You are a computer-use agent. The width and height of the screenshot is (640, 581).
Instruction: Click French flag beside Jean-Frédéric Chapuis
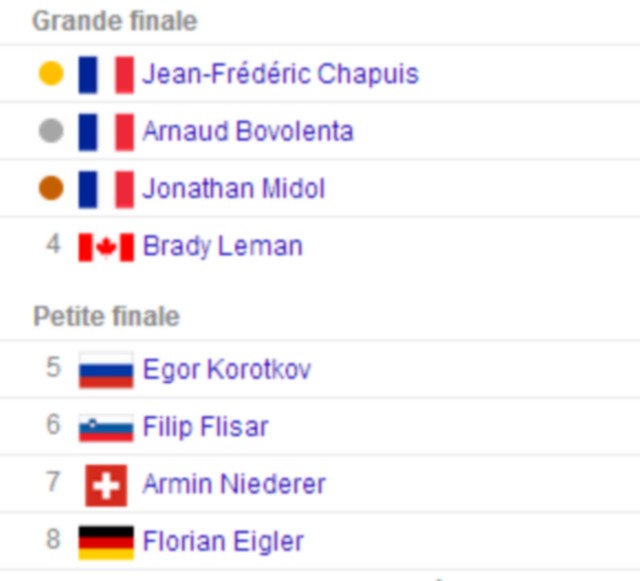click(106, 75)
